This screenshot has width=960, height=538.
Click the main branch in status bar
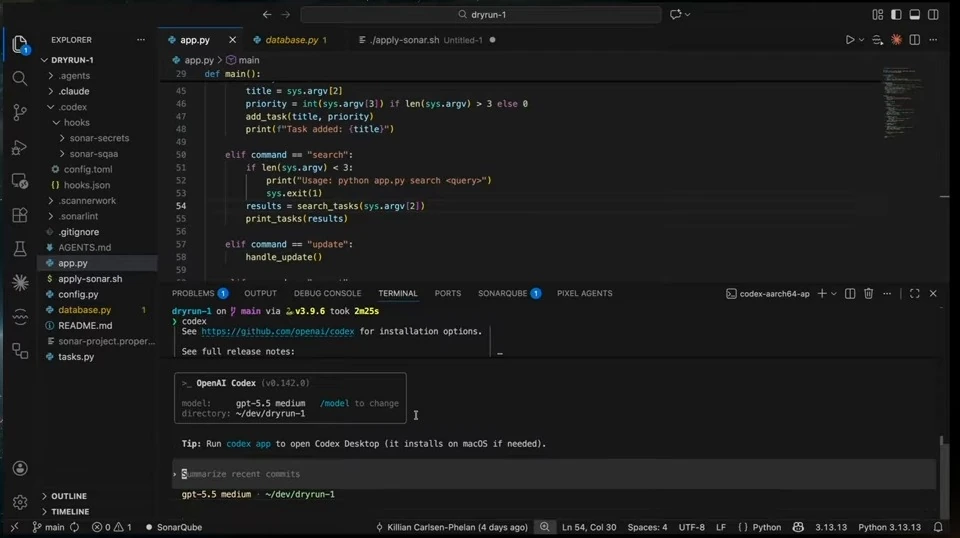(x=48, y=527)
